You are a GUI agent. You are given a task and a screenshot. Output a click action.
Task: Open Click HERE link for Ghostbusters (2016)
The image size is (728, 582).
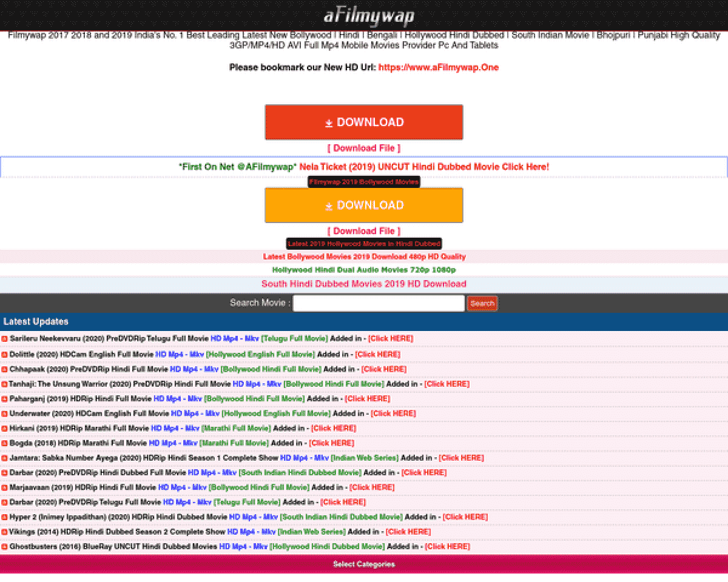click(447, 546)
